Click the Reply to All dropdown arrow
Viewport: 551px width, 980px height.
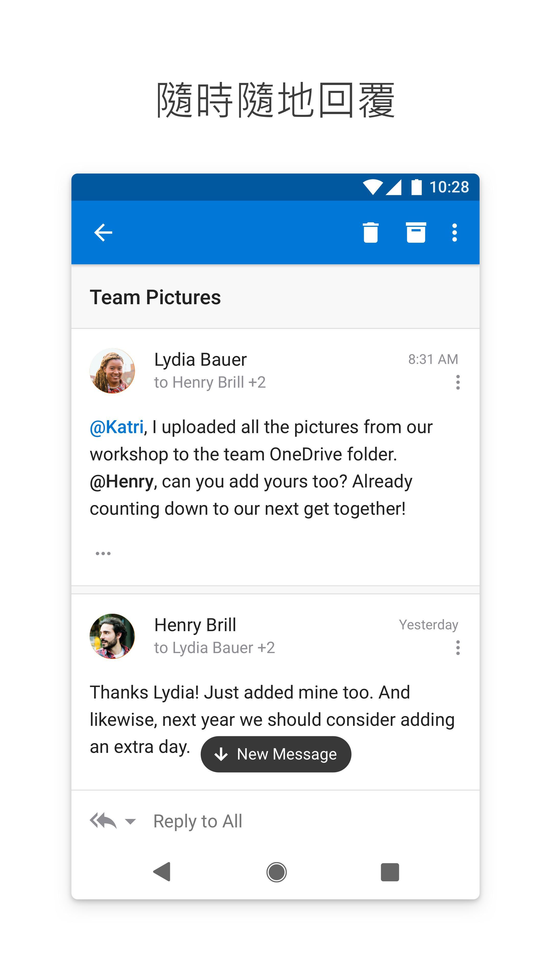[x=130, y=820]
